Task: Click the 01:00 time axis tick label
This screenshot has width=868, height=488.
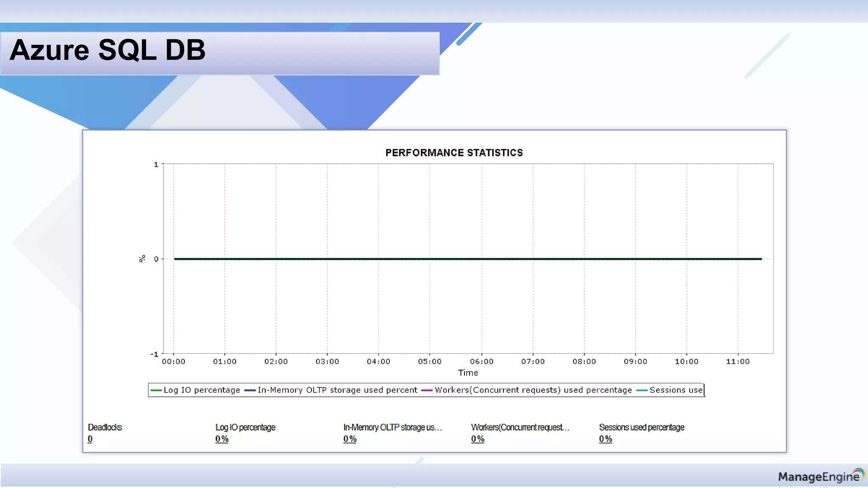Action: click(225, 361)
